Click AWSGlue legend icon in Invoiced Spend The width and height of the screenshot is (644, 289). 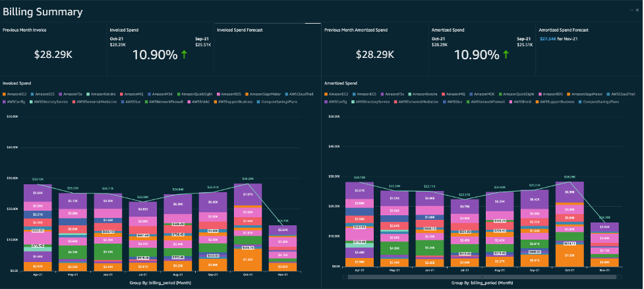(124, 102)
